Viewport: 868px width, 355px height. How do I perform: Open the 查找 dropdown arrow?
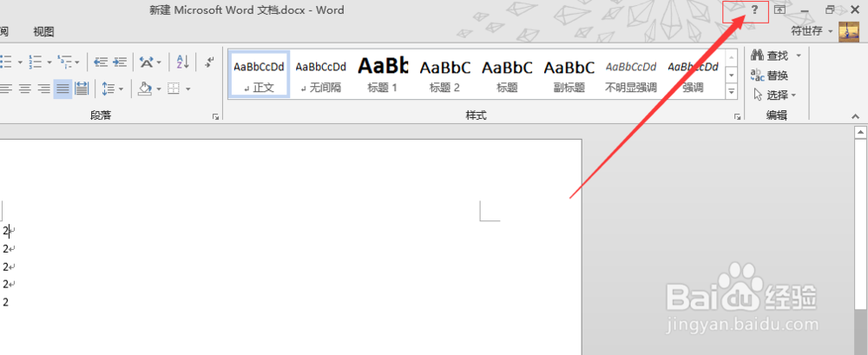(799, 56)
